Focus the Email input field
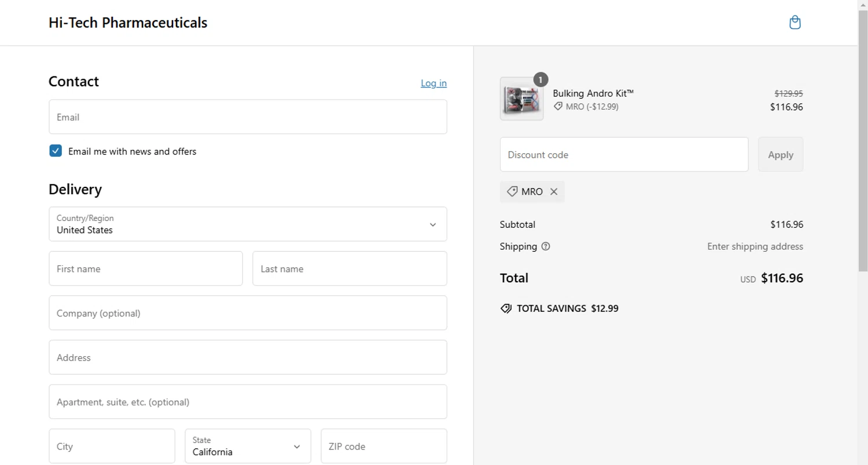Viewport: 868px width, 465px height. pos(248,117)
